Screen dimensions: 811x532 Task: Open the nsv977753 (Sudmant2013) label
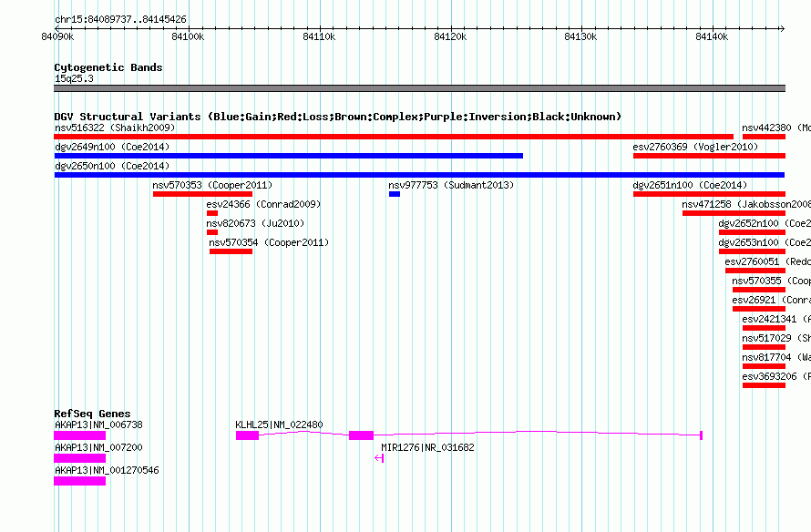(x=451, y=185)
